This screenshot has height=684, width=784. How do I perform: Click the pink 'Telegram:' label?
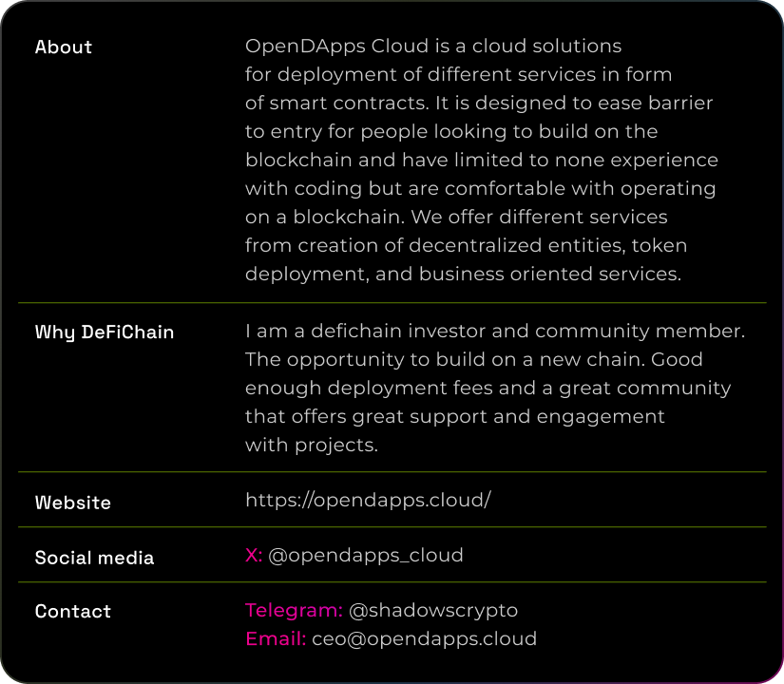294,611
